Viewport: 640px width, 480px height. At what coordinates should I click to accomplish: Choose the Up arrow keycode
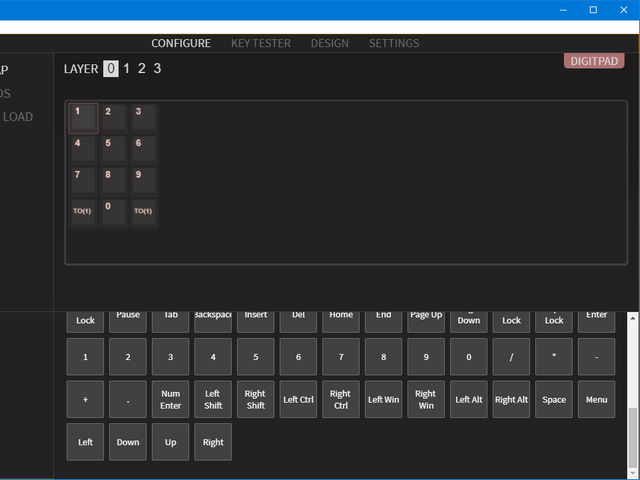(x=170, y=442)
